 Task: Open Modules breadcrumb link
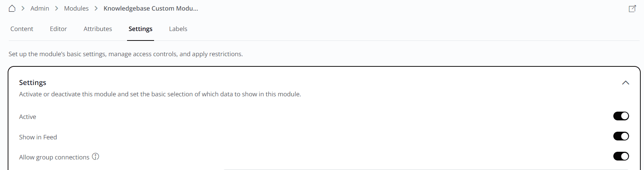(x=76, y=8)
